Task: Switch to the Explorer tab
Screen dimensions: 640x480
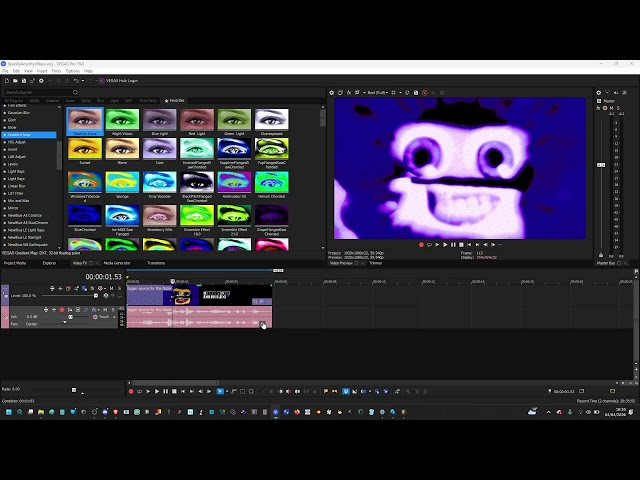Action: click(49, 263)
